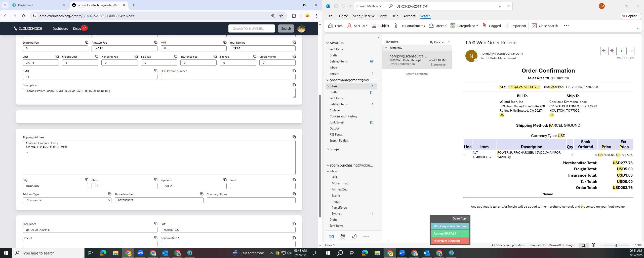The height and width of the screenshot is (258, 644).
Task: Filter search by Subject
Action: click(380, 26)
